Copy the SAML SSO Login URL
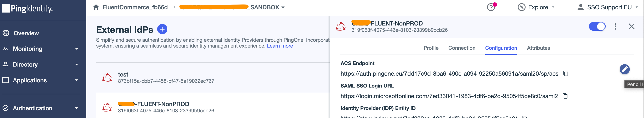 565,96
